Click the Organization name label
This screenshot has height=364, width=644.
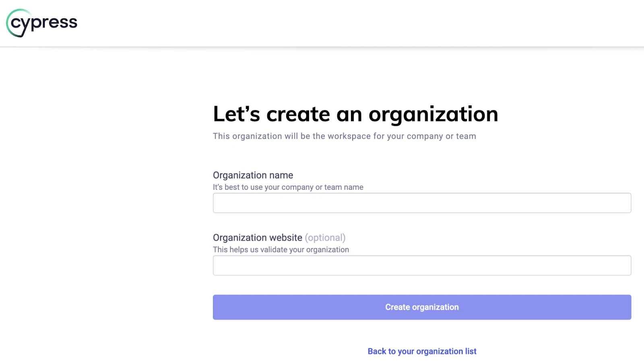253,175
